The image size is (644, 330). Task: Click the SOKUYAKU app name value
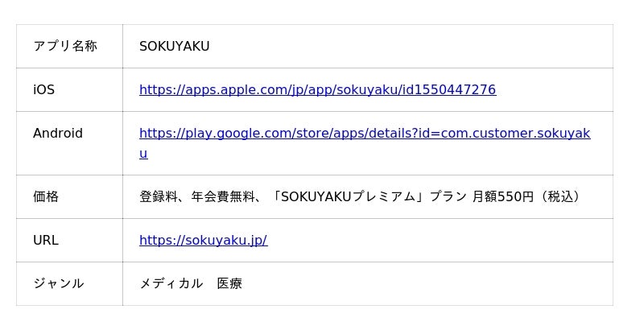pyautogui.click(x=174, y=47)
